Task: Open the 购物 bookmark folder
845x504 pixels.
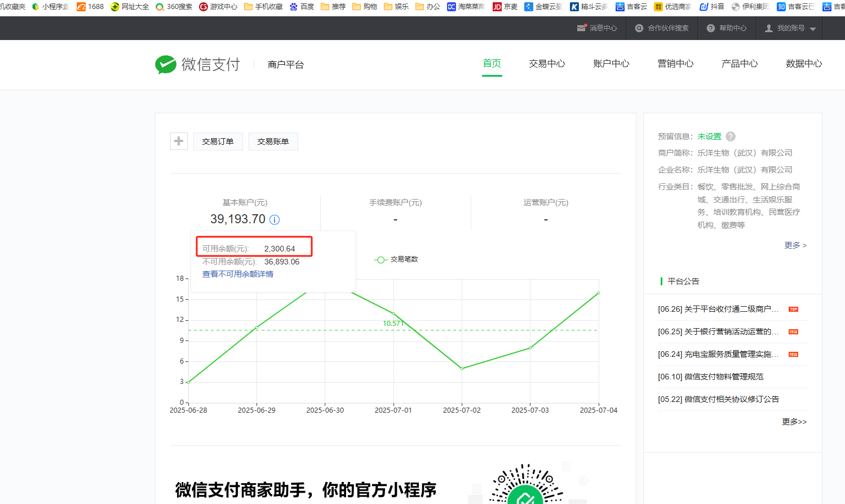Action: (365, 7)
